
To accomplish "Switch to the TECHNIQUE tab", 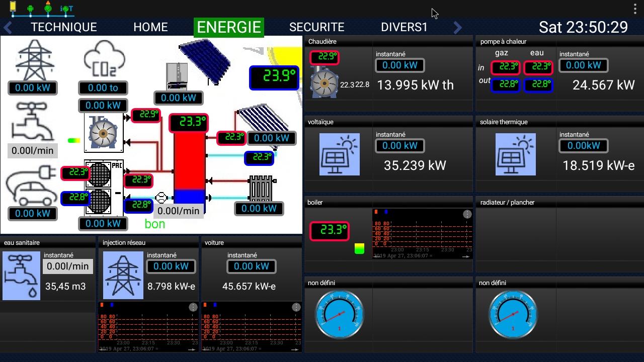I will pos(63,27).
